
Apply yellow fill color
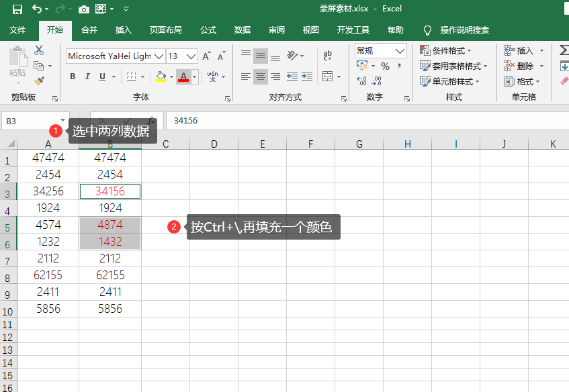[161, 77]
